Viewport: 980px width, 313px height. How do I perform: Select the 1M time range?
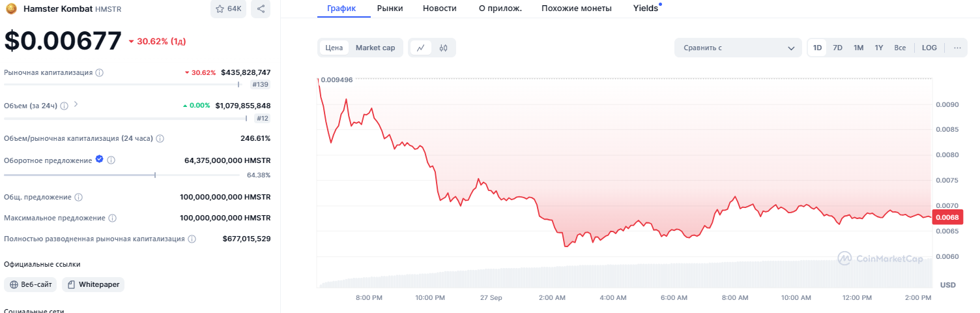click(859, 48)
